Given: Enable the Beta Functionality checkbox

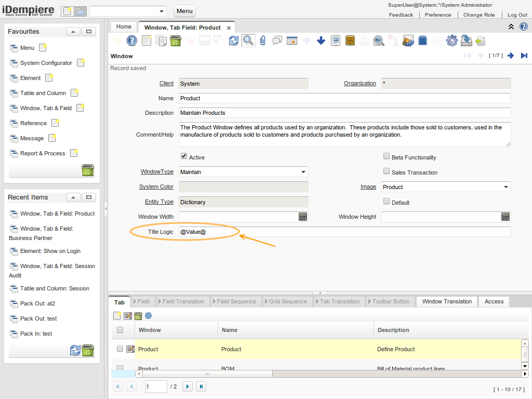Looking at the screenshot, I should point(387,156).
